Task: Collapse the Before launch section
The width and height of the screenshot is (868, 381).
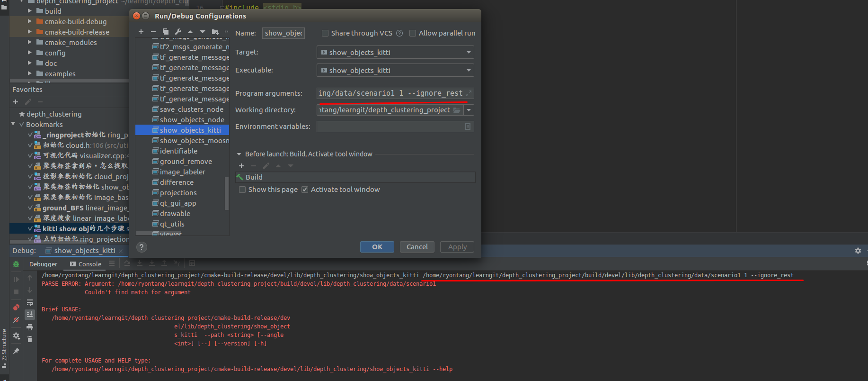Action: point(239,154)
